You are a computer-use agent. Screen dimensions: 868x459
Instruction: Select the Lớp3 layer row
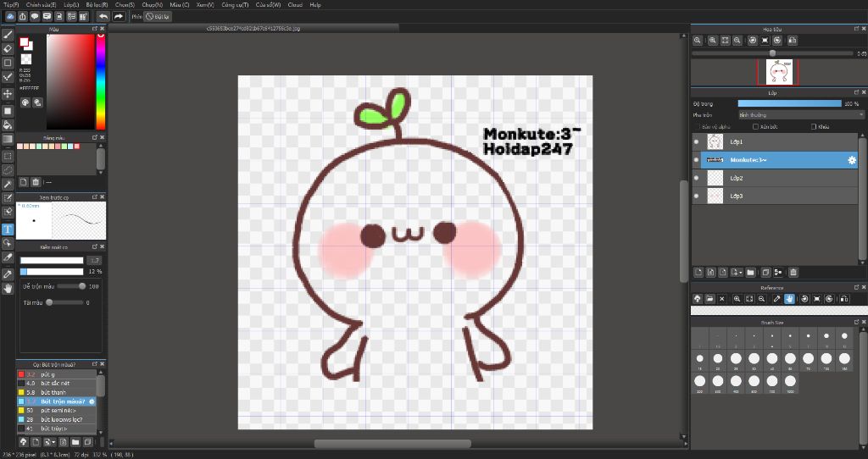(775, 196)
